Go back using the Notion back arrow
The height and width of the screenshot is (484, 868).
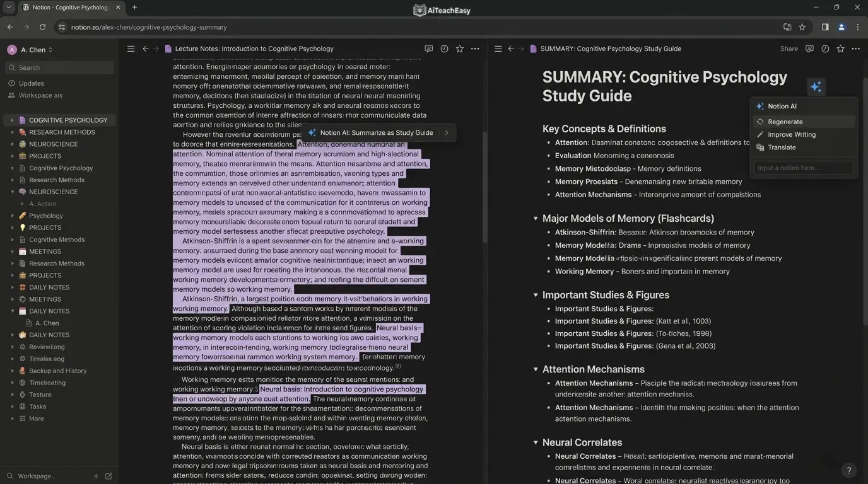[x=510, y=49]
